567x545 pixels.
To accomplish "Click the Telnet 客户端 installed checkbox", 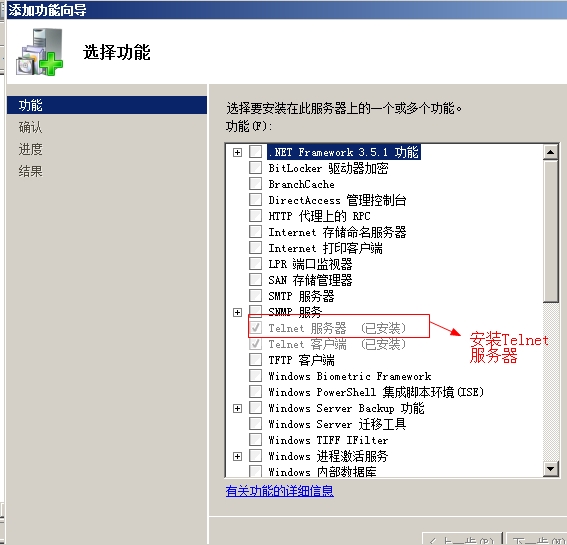I will (x=255, y=344).
